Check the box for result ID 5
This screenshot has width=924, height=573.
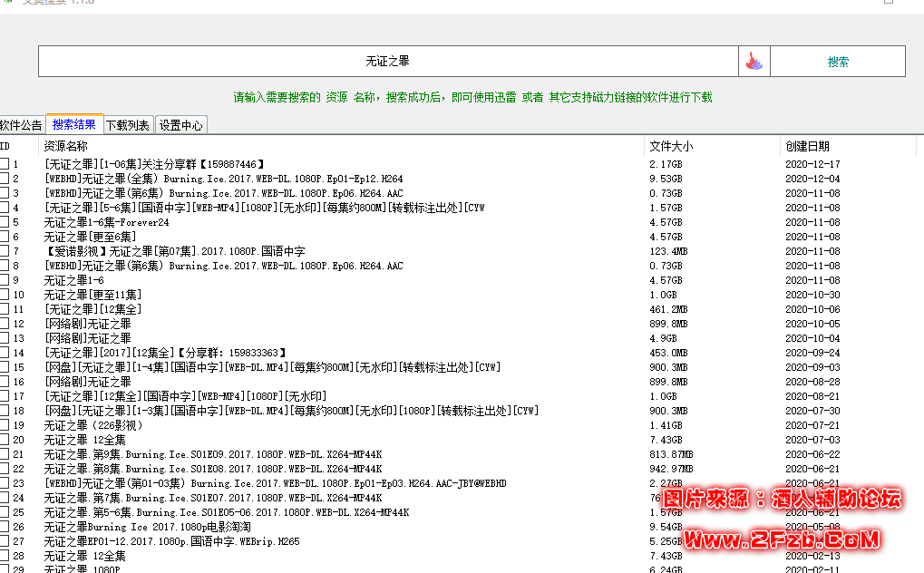(x=5, y=222)
